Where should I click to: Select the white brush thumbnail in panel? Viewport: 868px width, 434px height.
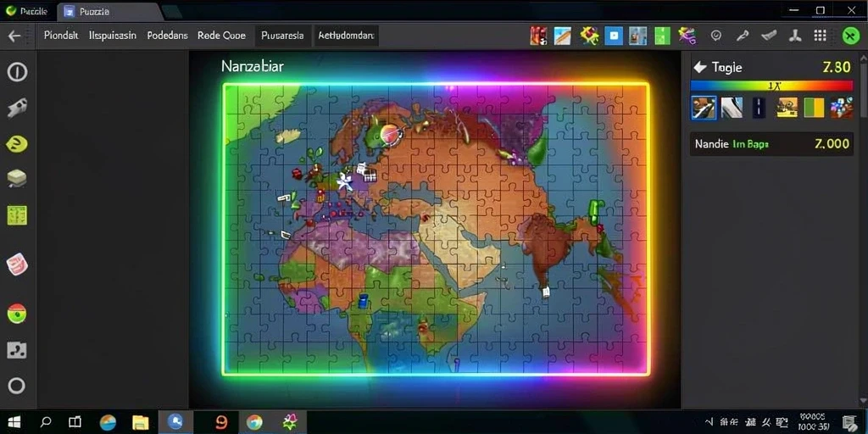732,108
